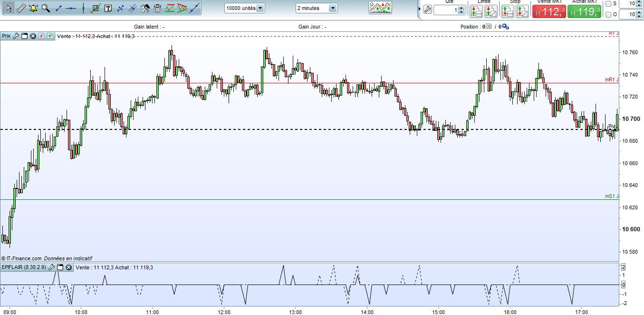Click red down arrow on Prix panel
Image resolution: width=644 pixels, height=315 pixels.
[41, 36]
